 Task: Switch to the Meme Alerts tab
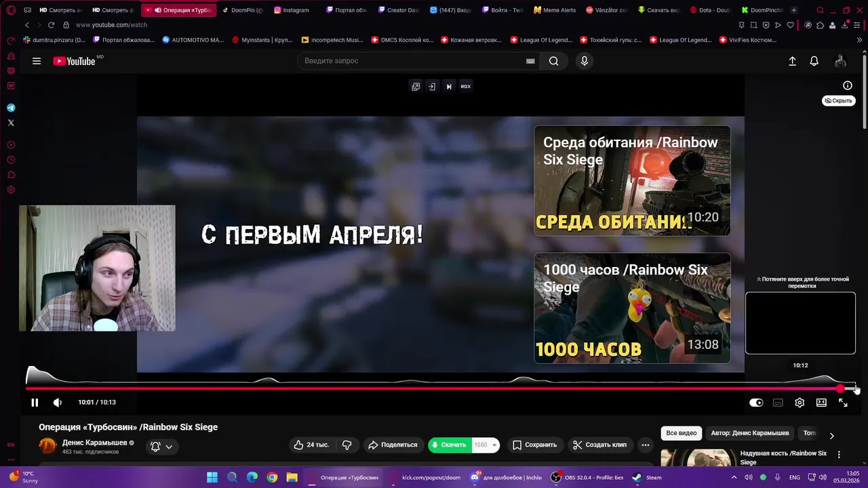tap(555, 10)
